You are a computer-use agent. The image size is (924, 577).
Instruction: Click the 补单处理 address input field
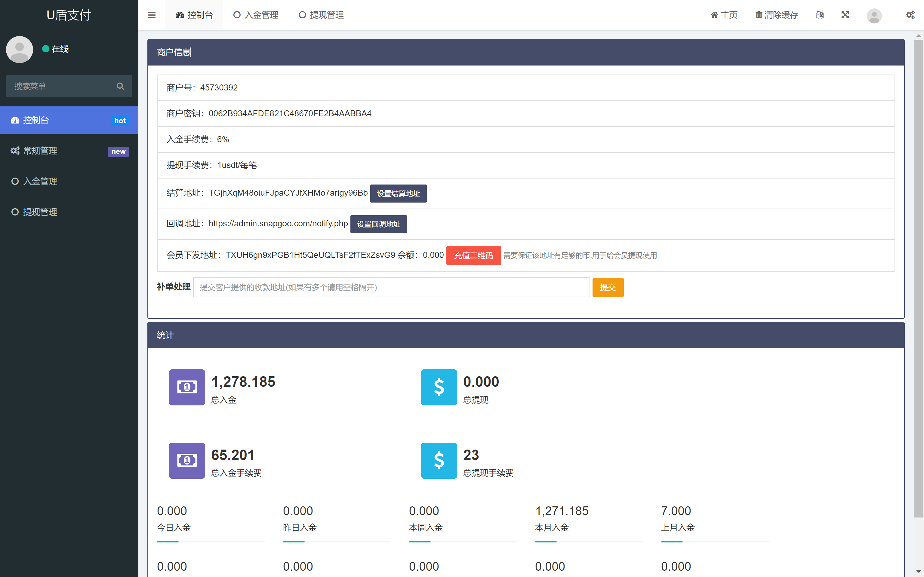click(391, 287)
